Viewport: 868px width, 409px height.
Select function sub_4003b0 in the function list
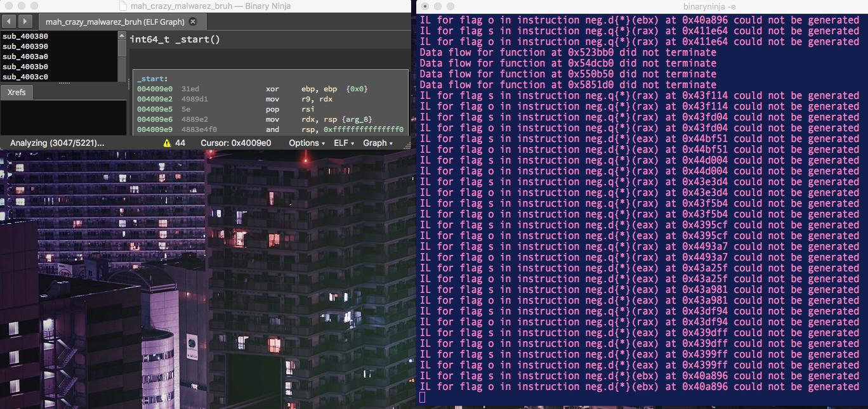25,67
